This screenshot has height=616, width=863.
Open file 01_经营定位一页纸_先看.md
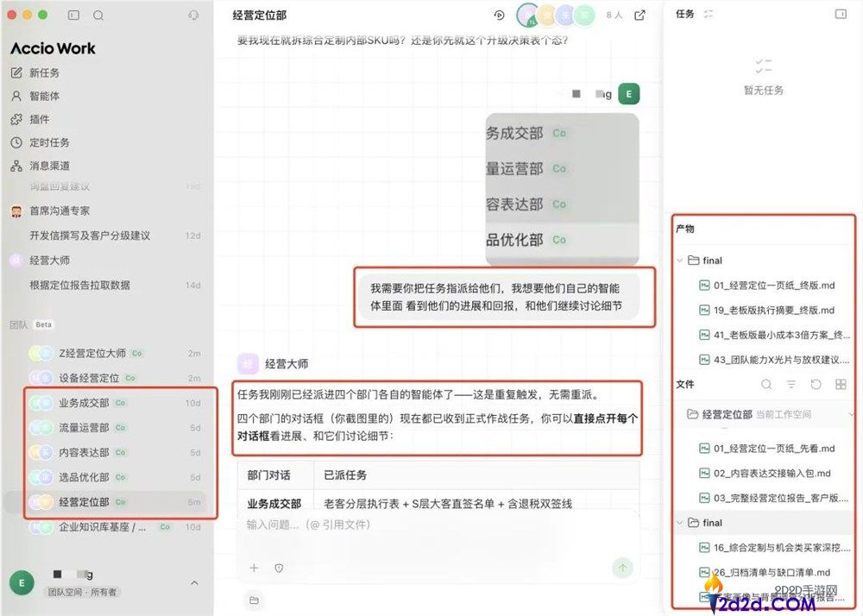(766, 449)
